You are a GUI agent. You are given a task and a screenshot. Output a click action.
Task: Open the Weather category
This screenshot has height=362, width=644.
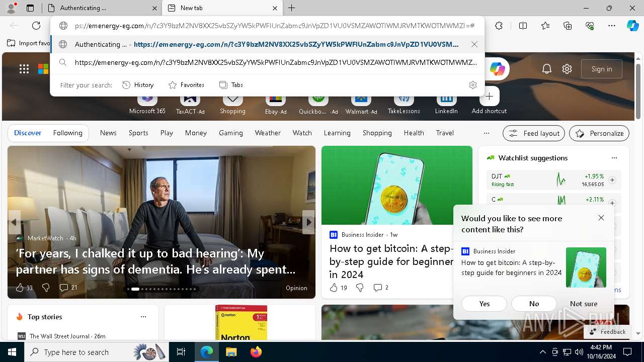(268, 133)
